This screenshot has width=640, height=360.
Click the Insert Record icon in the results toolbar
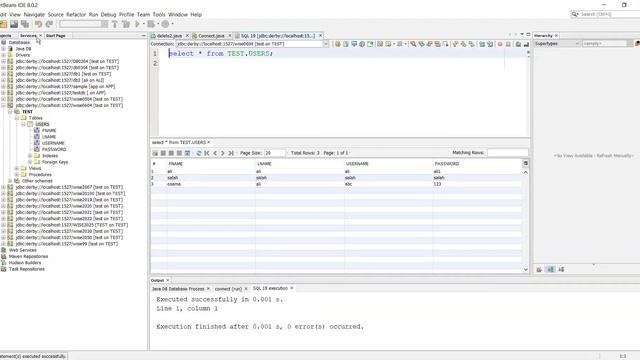[x=155, y=153]
